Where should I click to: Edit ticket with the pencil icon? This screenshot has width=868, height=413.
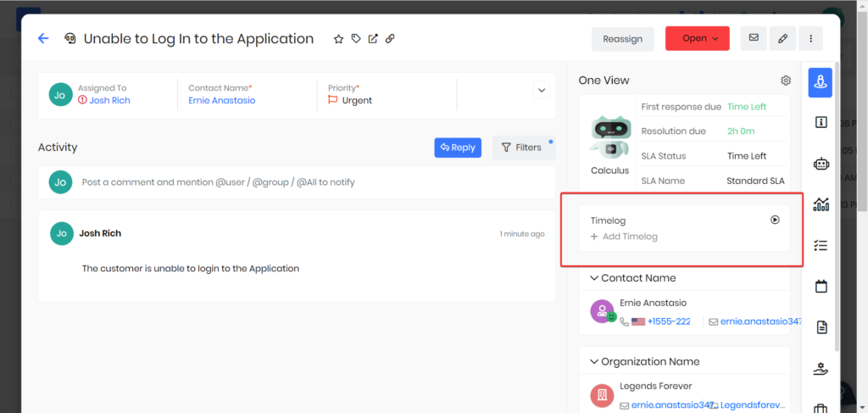(x=782, y=38)
